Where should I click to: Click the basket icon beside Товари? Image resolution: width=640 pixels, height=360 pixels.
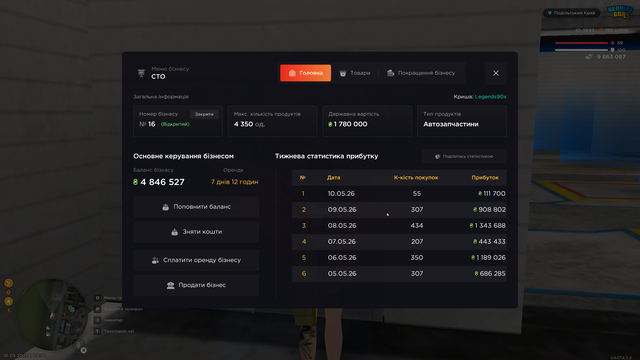click(343, 73)
